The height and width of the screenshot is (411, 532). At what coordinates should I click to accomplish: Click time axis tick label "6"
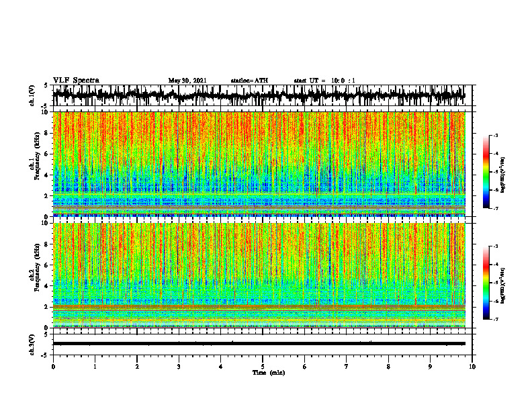click(305, 367)
